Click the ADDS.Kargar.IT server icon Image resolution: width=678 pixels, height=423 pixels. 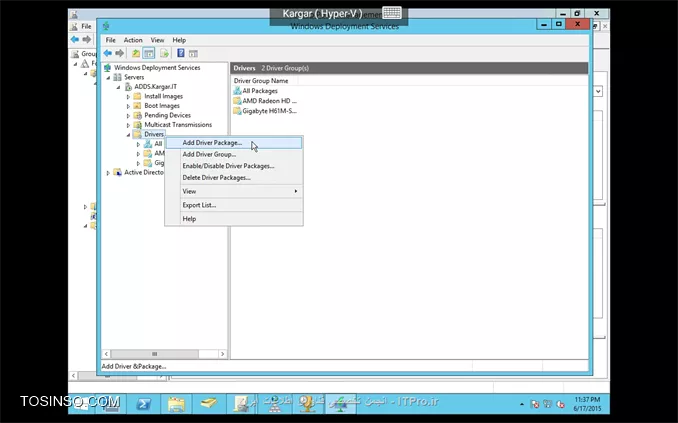coord(128,87)
